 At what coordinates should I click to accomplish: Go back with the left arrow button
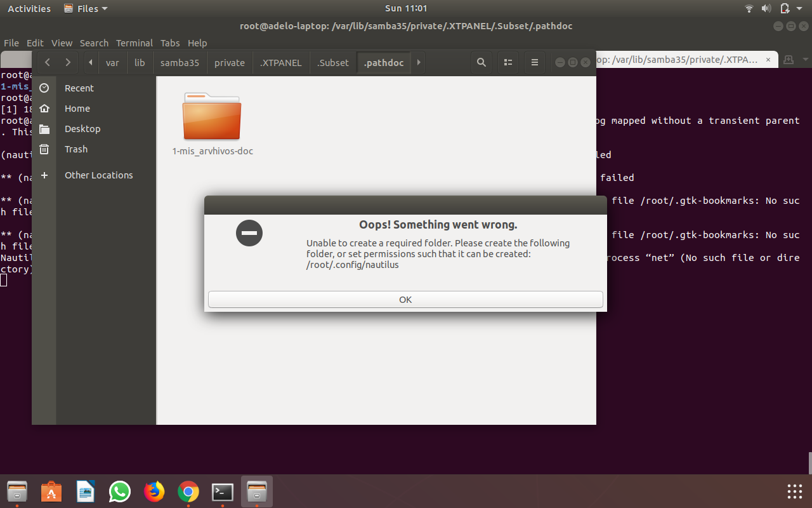(48, 62)
